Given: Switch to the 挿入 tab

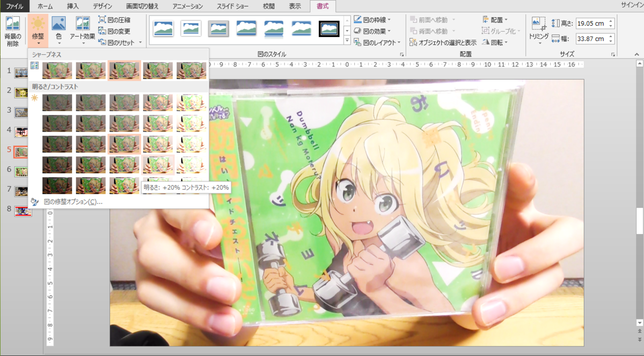Looking at the screenshot, I should click(73, 6).
